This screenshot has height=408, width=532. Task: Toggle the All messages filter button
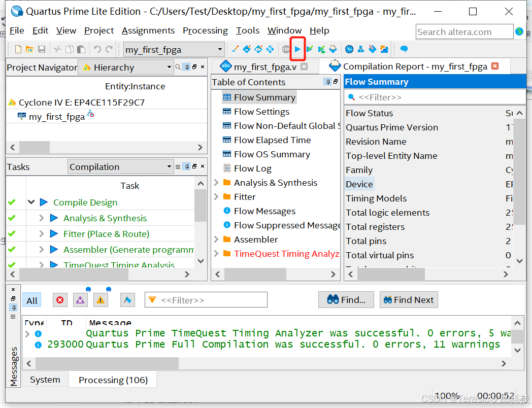[32, 300]
